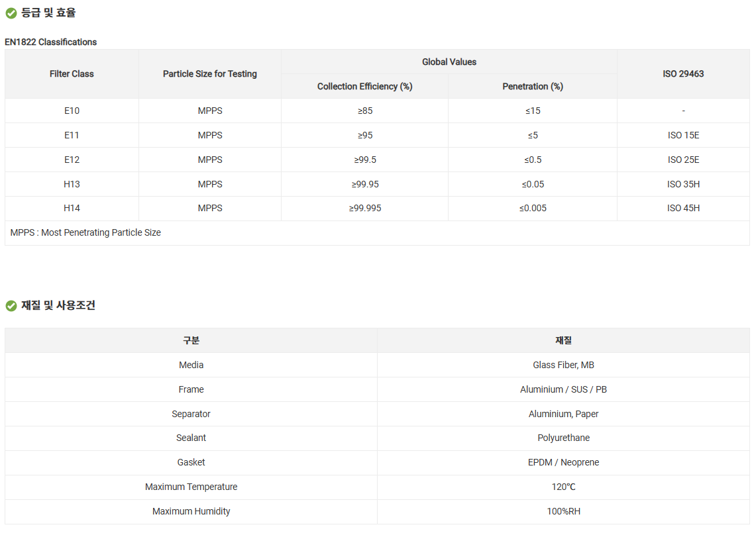This screenshot has width=756, height=537.
Task: Click the ≥99.995 efficiency value
Action: [365, 208]
